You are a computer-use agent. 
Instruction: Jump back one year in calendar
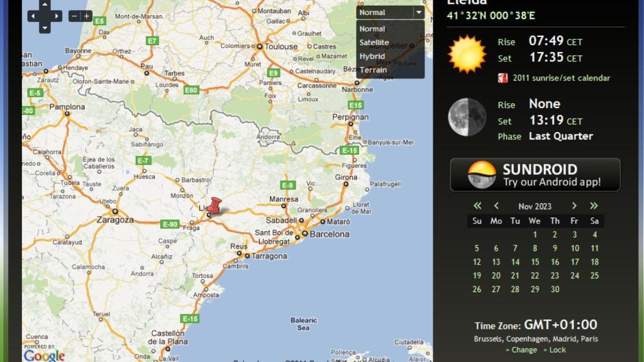pos(477,206)
